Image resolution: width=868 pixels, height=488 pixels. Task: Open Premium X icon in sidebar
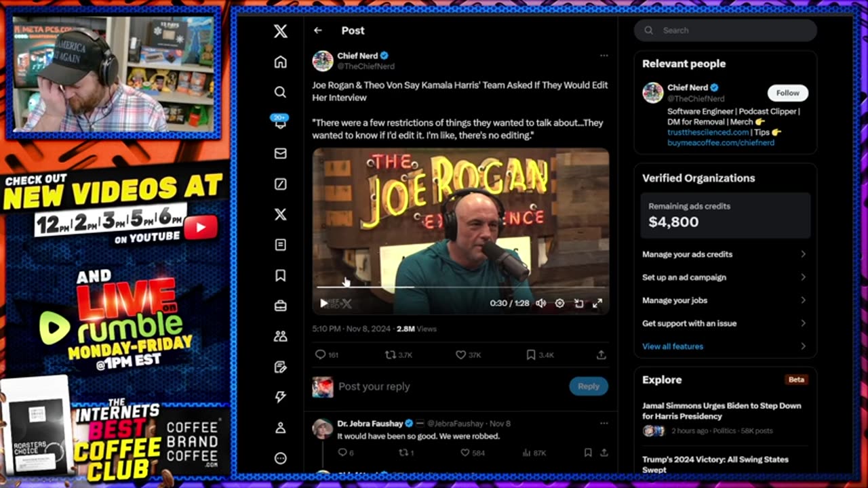(x=281, y=214)
